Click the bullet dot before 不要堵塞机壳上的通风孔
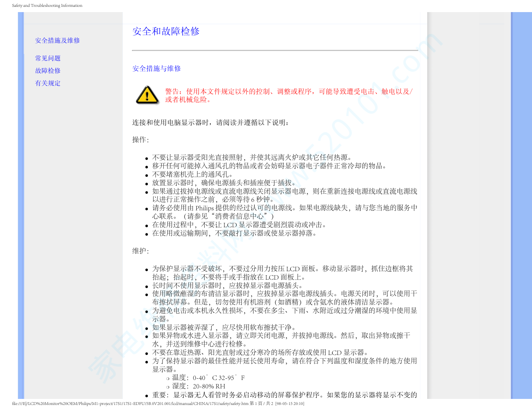The image size is (532, 411). pyautogui.click(x=147, y=175)
